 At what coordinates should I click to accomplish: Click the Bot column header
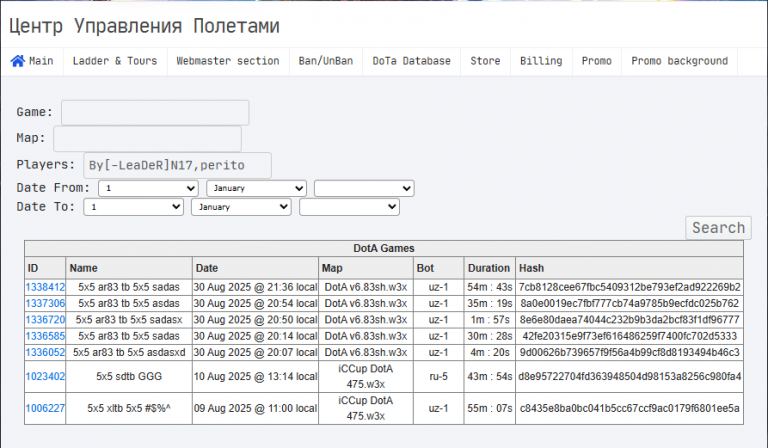coord(438,268)
